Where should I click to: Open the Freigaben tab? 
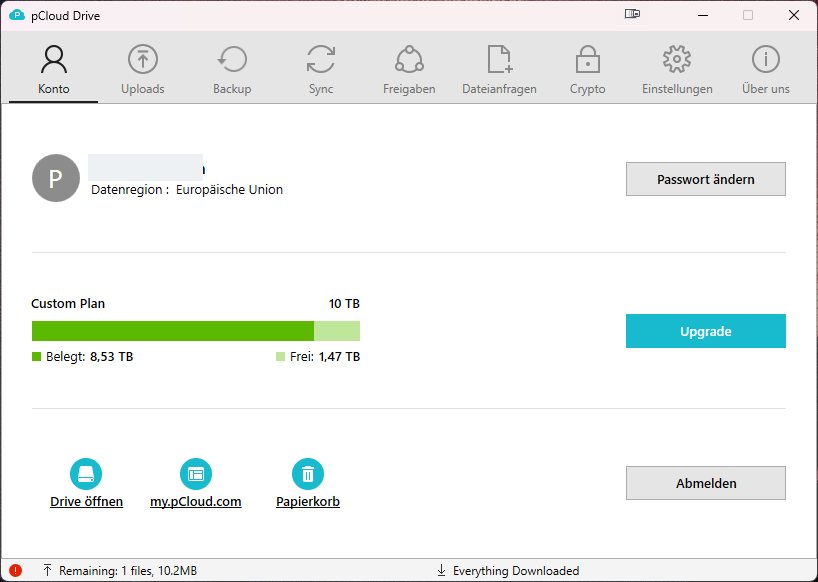[x=409, y=70]
